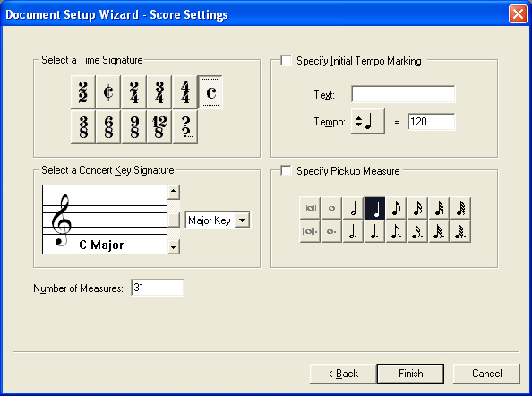Open the Major Key dropdown
The width and height of the screenshot is (532, 396).
click(x=242, y=220)
